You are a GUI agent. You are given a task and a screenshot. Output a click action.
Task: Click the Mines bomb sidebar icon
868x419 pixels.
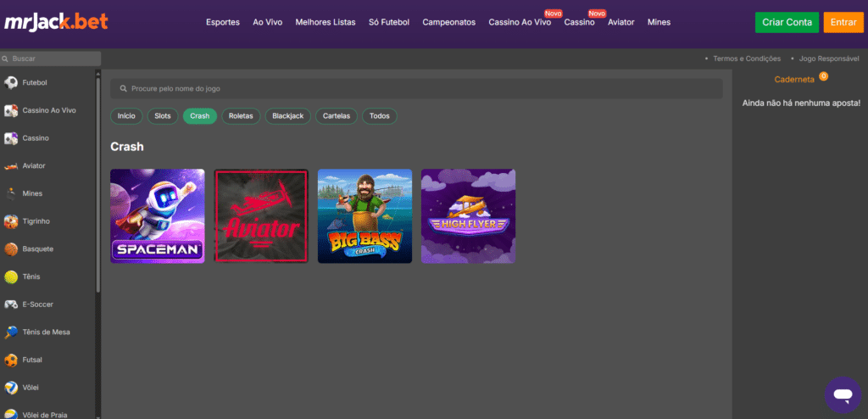[10, 193]
